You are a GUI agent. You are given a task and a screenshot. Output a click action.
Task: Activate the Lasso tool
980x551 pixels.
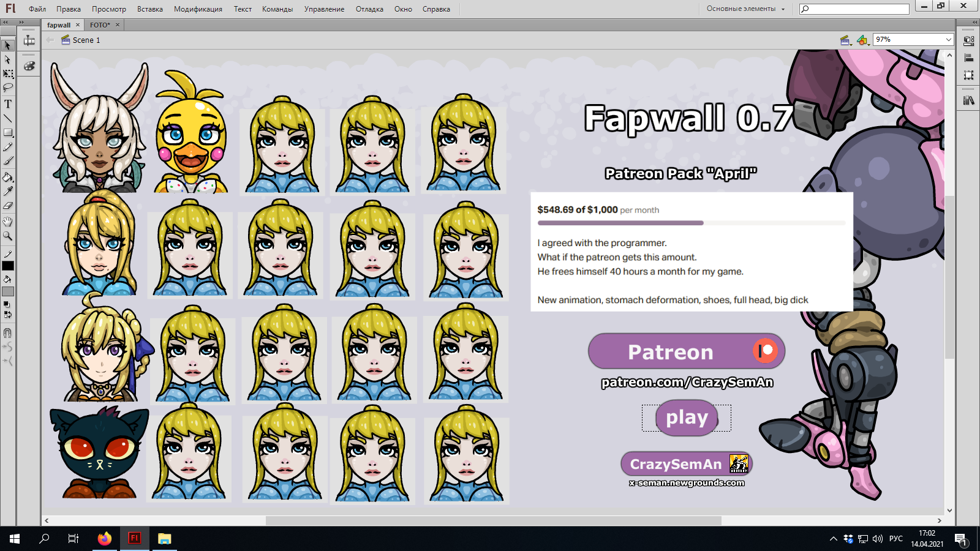[8, 88]
